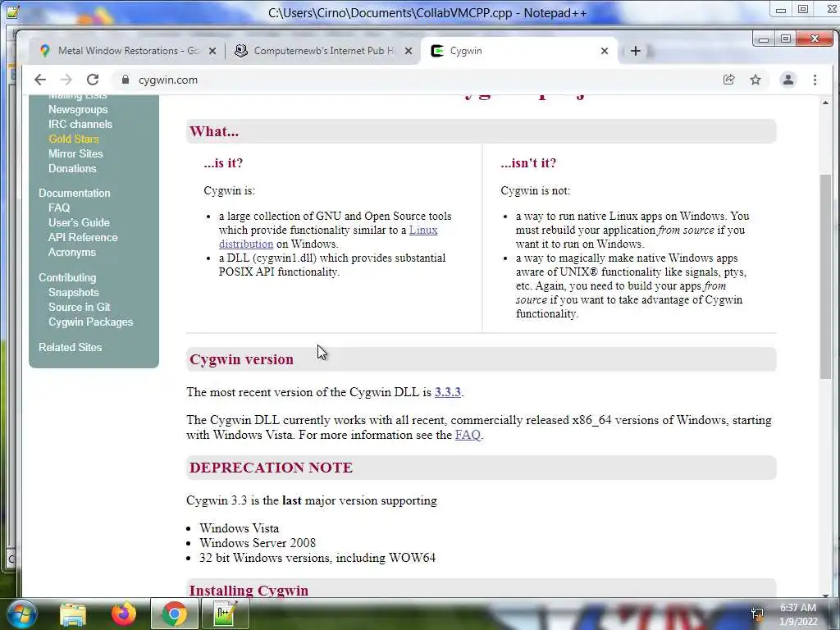Open the Documentation sidebar heading
840x630 pixels.
click(x=75, y=193)
